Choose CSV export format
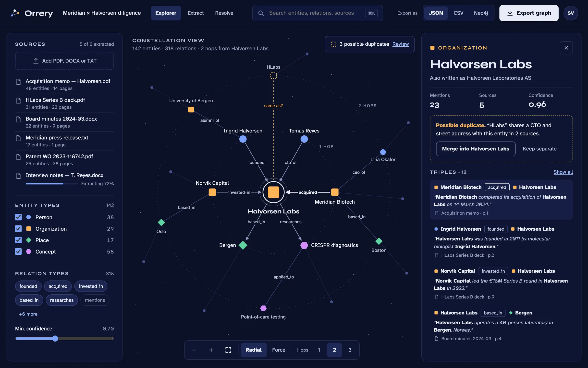The width and height of the screenshot is (588, 368). click(458, 13)
